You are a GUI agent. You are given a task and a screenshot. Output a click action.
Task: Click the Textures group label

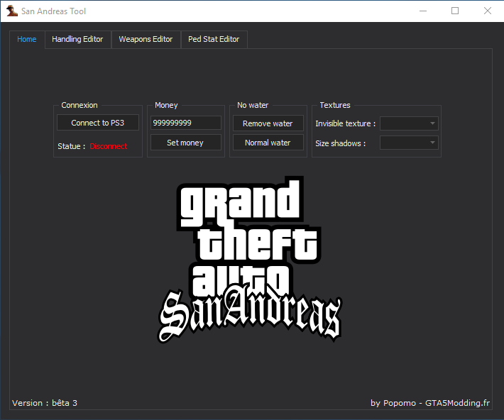(335, 105)
